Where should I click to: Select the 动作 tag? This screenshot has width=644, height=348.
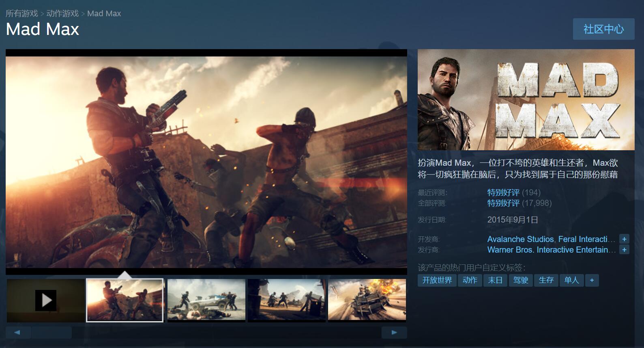tap(470, 280)
